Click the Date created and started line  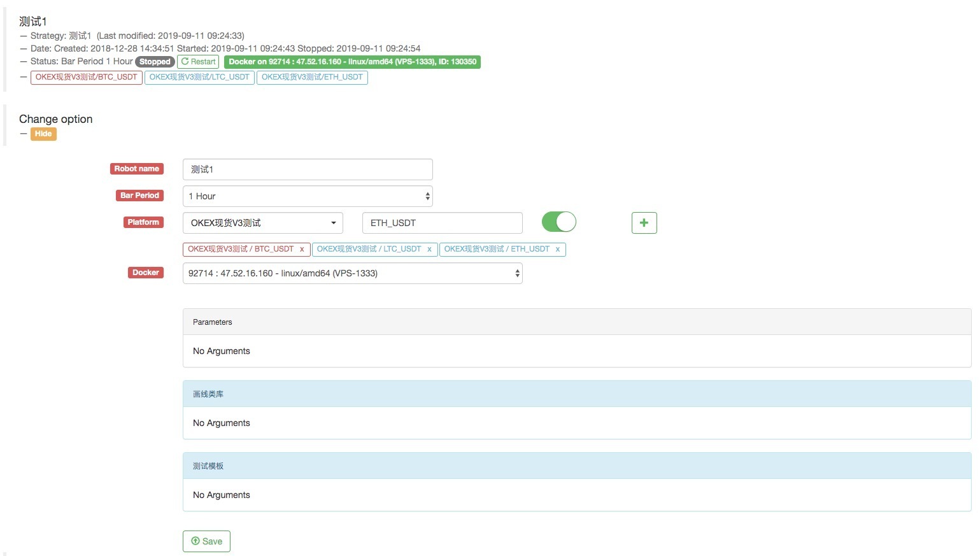(x=225, y=48)
